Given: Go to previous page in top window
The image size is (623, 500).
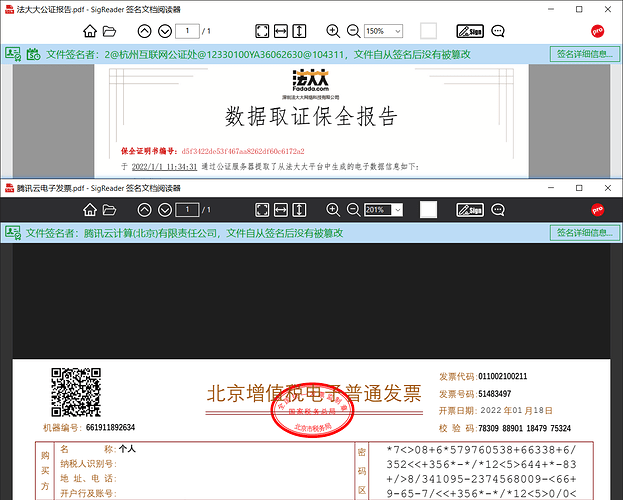Looking at the screenshot, I should coord(144,31).
